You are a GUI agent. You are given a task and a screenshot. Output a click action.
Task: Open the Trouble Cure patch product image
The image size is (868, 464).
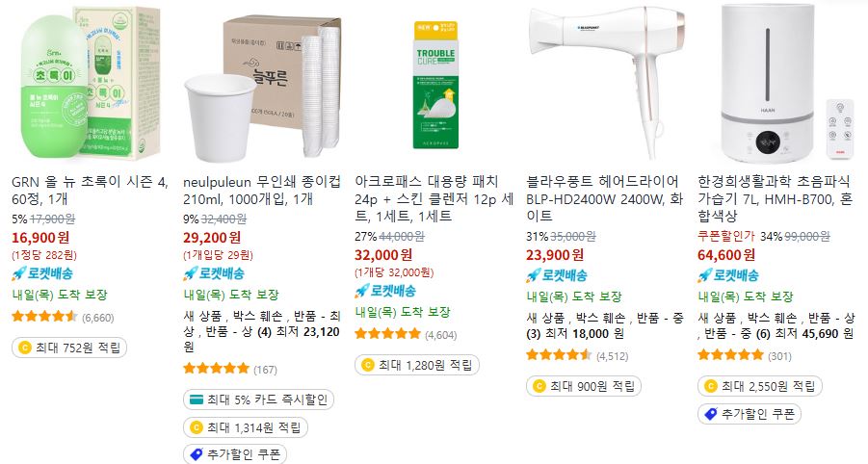[x=435, y=84]
